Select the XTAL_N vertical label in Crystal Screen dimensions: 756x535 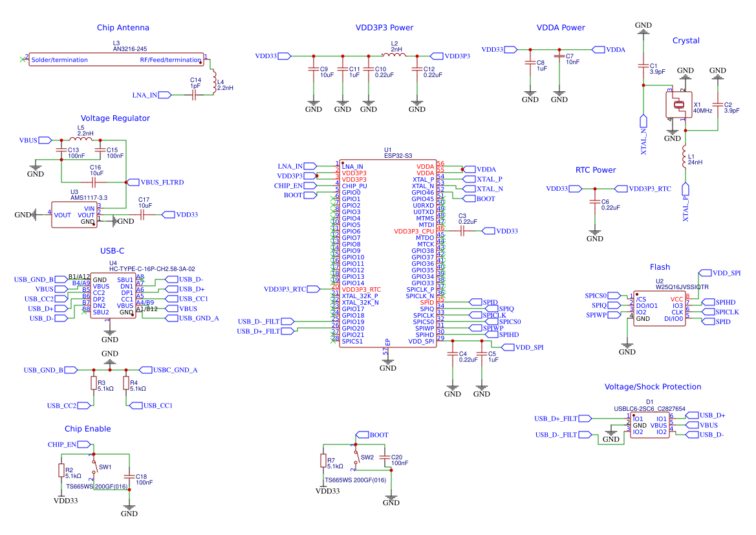[x=643, y=135]
